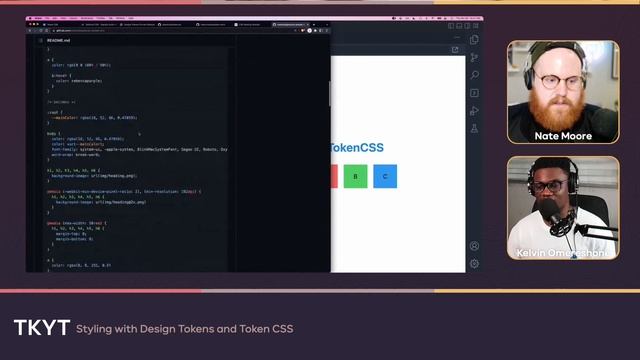
Task: Open the Source Control view
Action: coord(474,58)
